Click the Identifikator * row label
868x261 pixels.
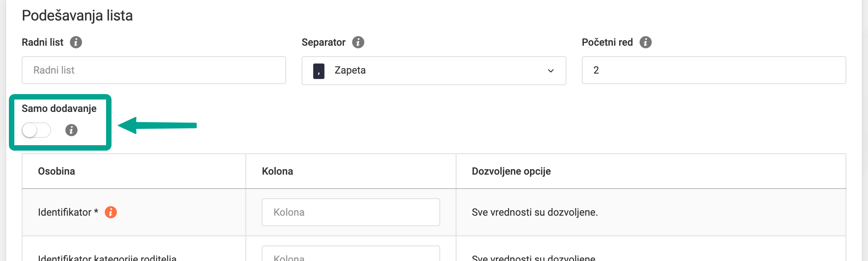tap(68, 212)
